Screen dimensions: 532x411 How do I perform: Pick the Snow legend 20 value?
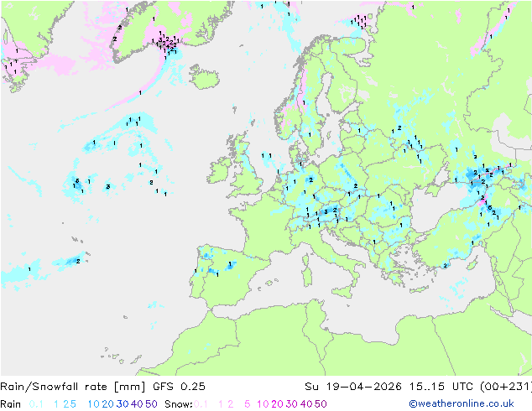(277, 404)
